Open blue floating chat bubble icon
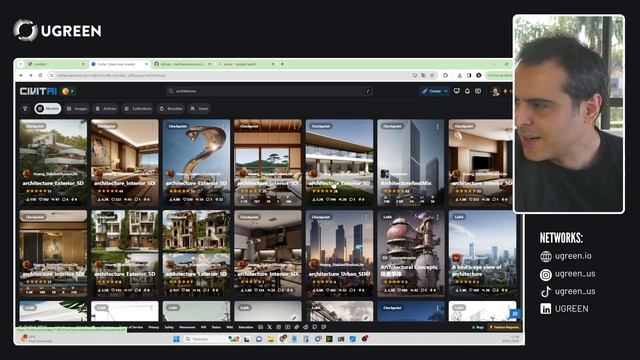Screen dimensions: 640x360 pos(515,313)
